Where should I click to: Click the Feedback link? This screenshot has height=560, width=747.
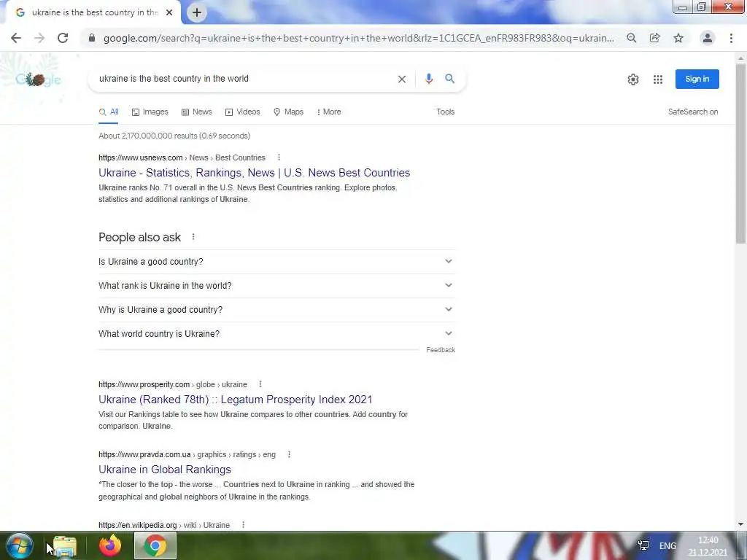(x=441, y=350)
